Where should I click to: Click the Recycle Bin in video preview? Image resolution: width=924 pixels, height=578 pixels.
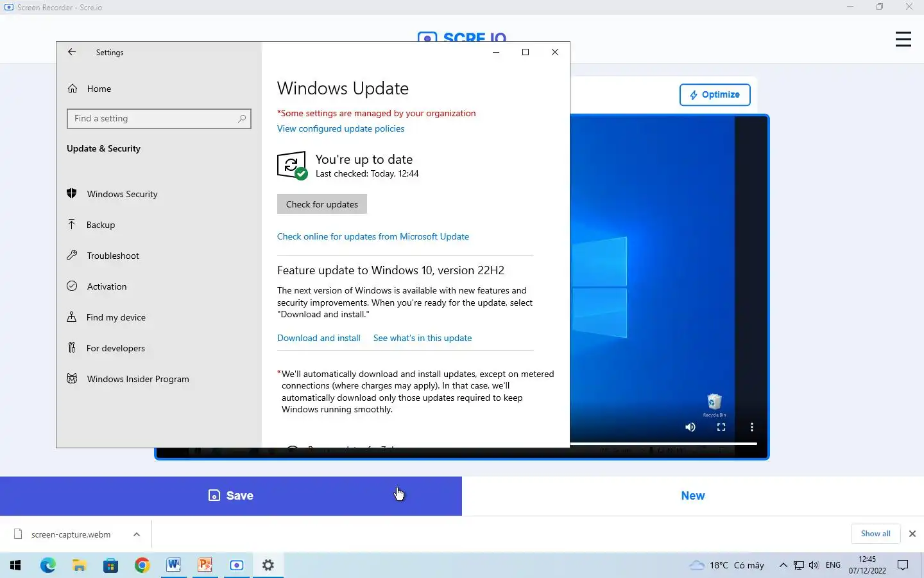coord(714,405)
